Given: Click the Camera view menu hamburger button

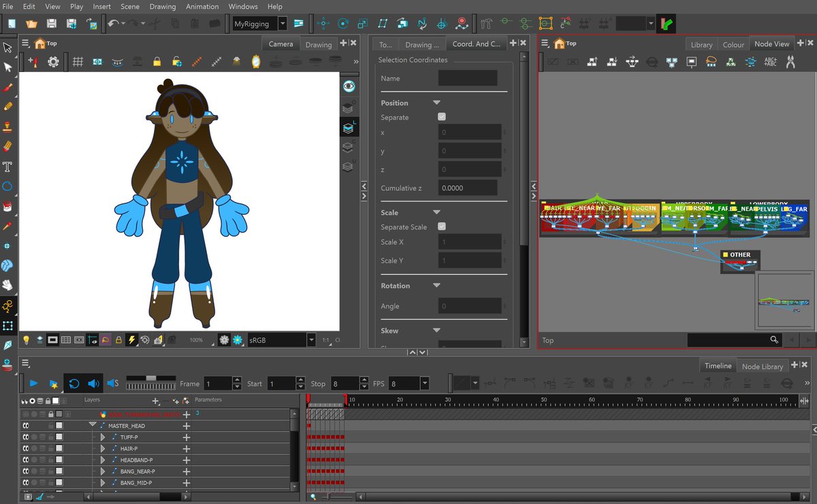Looking at the screenshot, I should point(25,43).
